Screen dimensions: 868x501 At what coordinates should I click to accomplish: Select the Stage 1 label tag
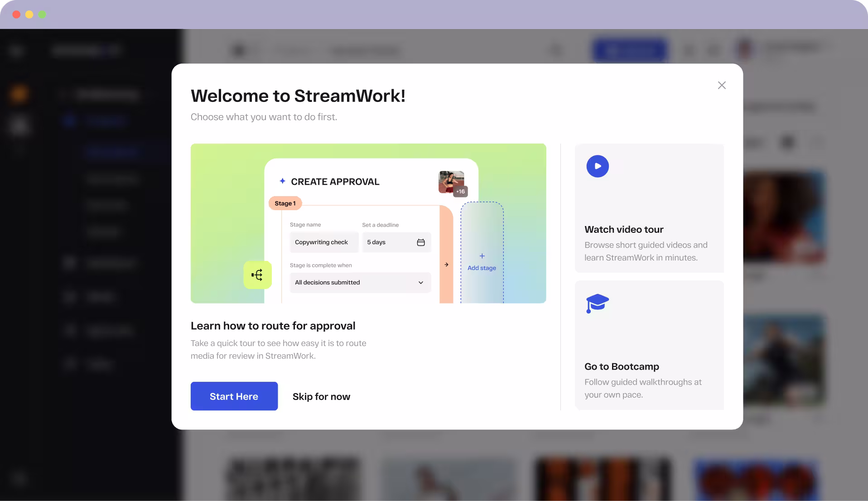(285, 203)
